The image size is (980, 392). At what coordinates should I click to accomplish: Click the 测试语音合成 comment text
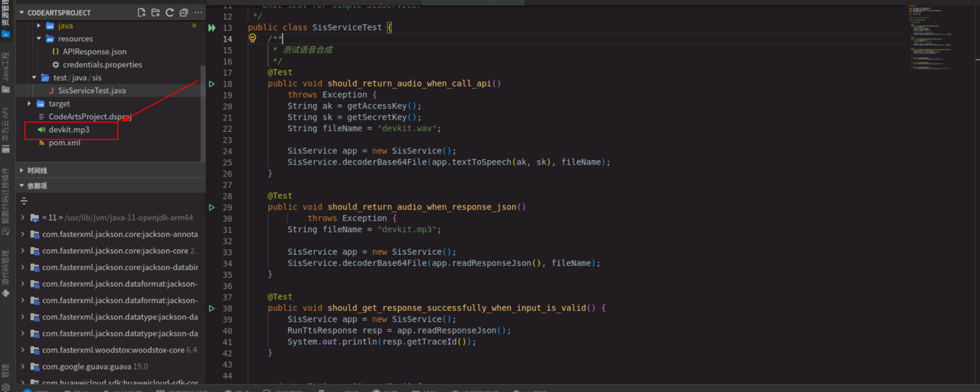(x=307, y=50)
